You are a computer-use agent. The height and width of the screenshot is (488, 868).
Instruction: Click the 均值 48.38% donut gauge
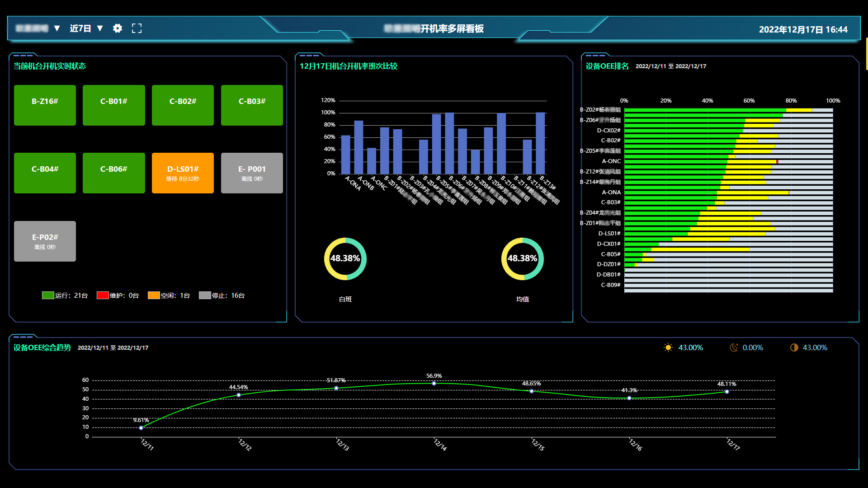pyautogui.click(x=522, y=258)
